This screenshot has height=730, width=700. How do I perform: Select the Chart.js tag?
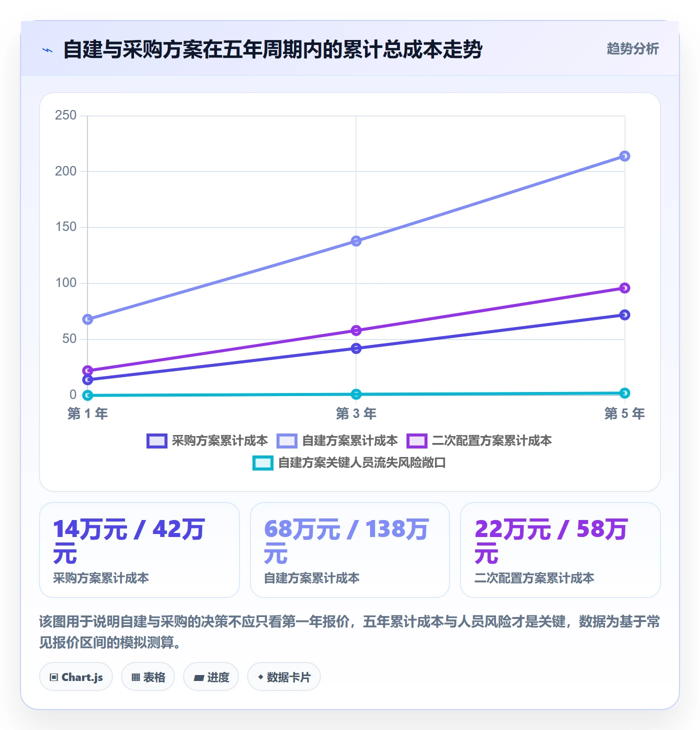point(76,677)
